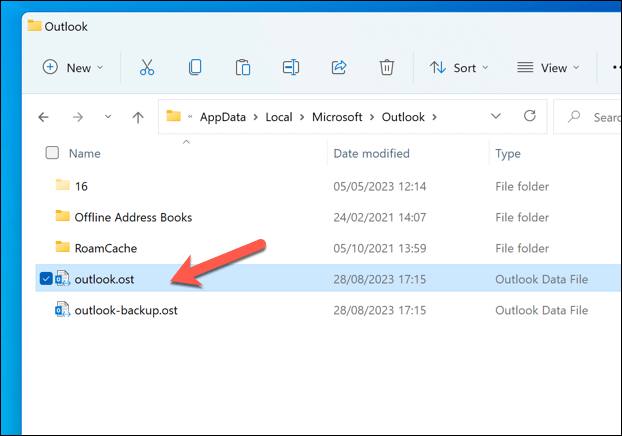Click date 05/10/2021 13:59 cell
This screenshot has width=622, height=436.
[x=380, y=248]
